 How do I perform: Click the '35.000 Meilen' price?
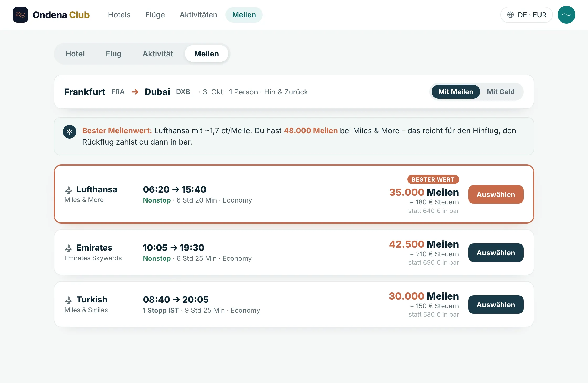(x=424, y=192)
